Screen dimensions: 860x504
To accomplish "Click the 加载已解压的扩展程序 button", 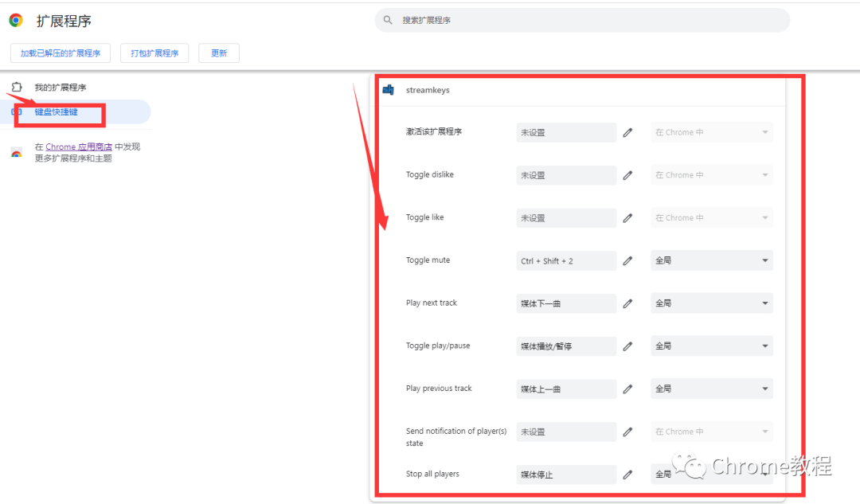I will click(61, 53).
